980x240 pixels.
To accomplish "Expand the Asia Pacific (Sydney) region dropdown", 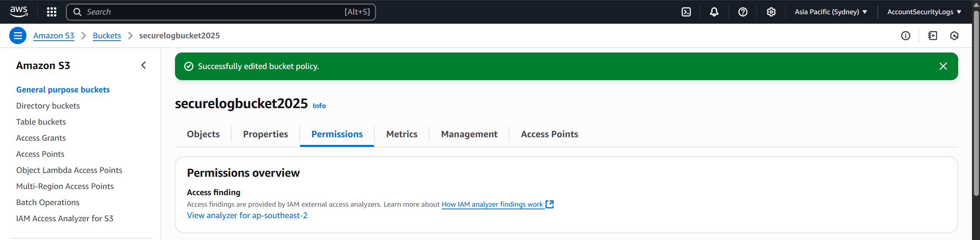I will [830, 12].
